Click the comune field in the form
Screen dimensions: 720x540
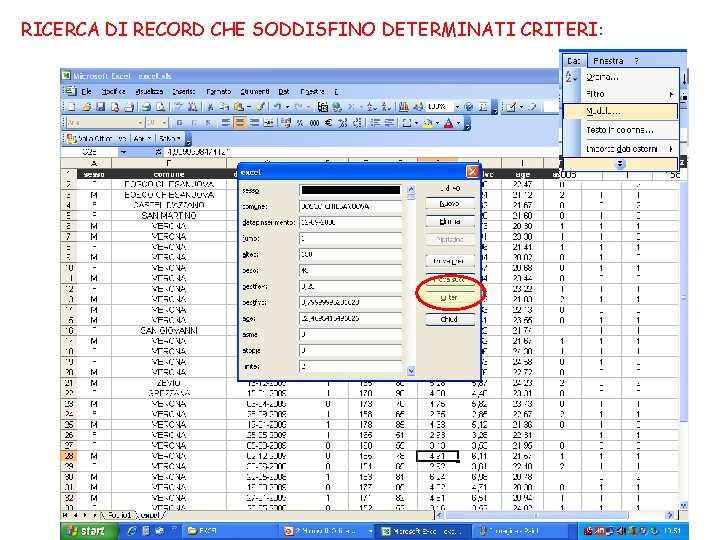click(350, 207)
